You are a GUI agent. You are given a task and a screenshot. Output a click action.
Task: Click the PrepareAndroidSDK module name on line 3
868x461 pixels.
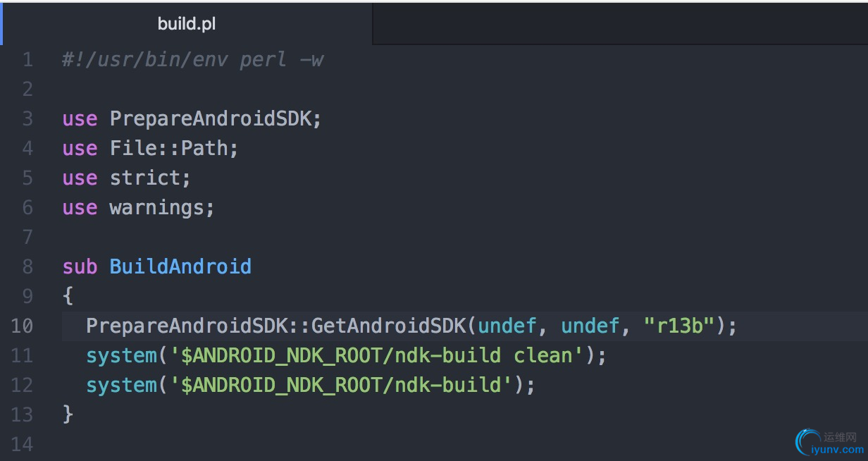click(x=210, y=119)
